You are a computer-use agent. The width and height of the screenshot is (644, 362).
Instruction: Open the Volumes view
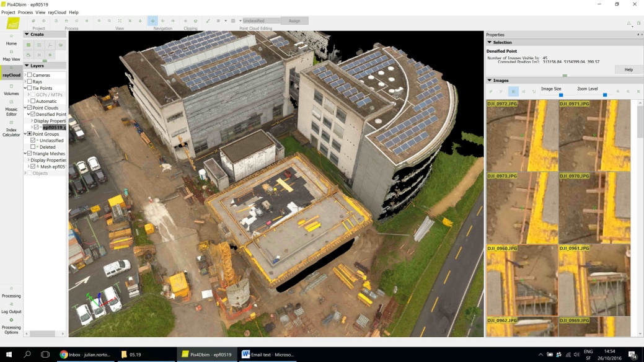(x=11, y=90)
